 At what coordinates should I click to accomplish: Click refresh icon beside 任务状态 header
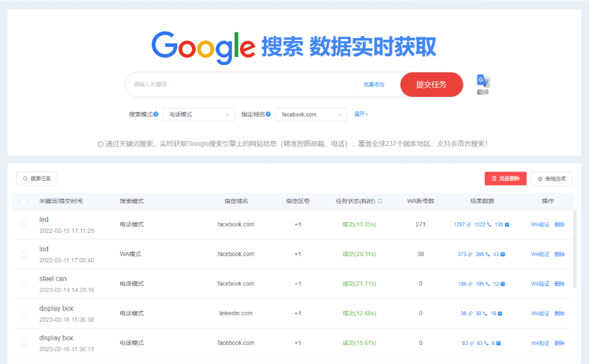pyautogui.click(x=380, y=201)
